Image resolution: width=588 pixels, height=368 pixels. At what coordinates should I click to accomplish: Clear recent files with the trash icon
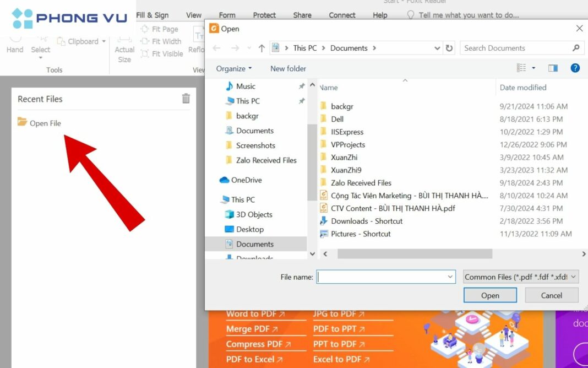tap(186, 98)
